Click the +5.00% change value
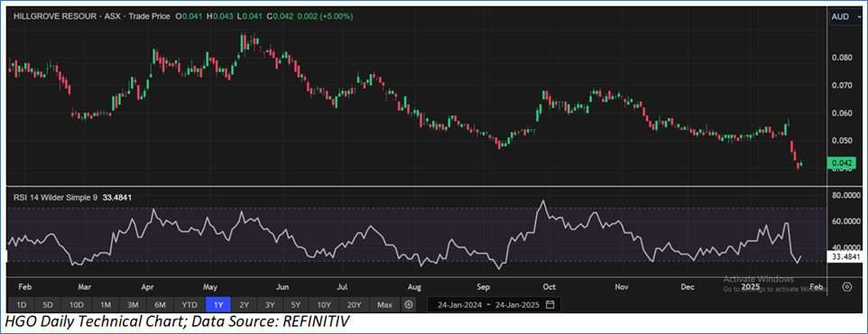Image resolution: width=868 pixels, height=334 pixels. (x=336, y=16)
